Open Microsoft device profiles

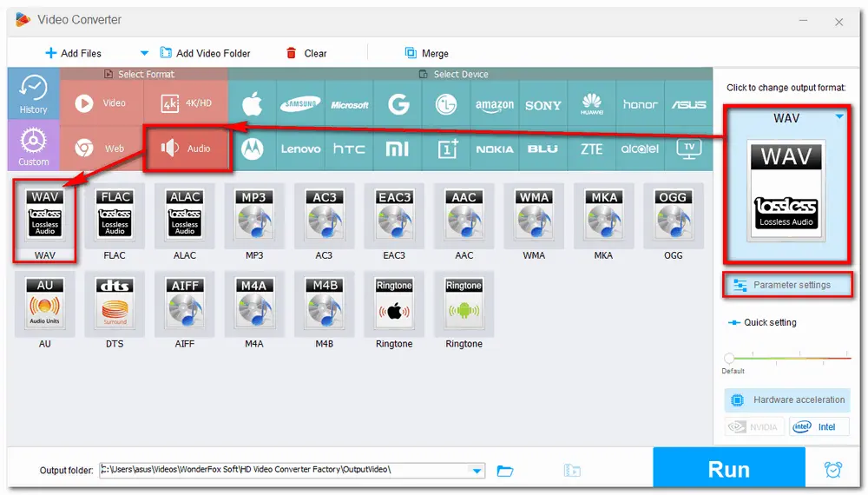click(349, 103)
